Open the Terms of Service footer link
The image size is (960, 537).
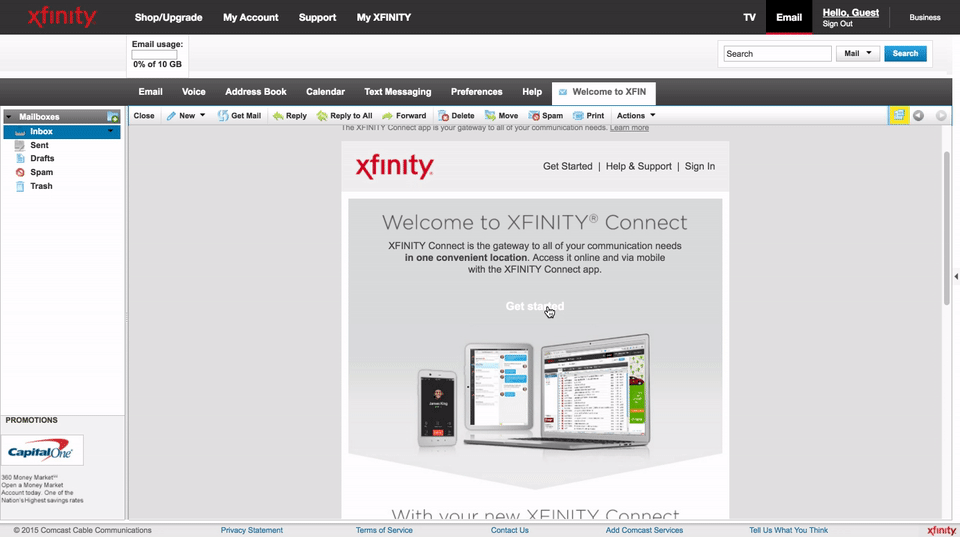384,530
